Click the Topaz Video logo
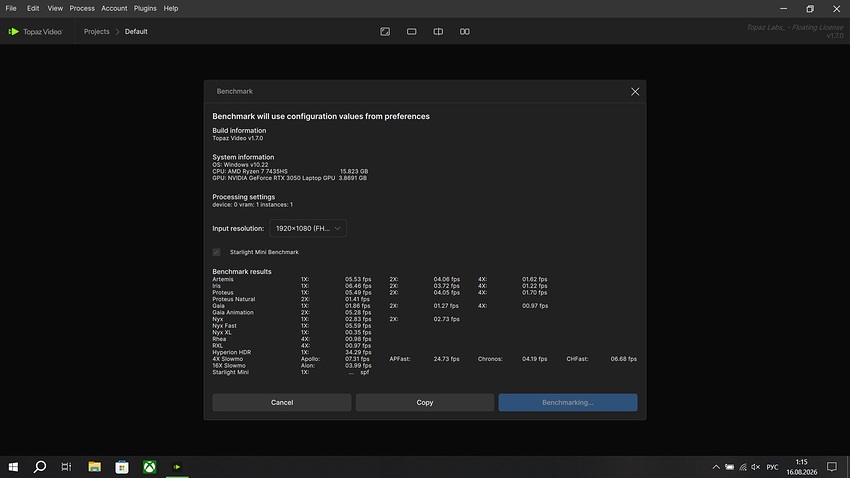The width and height of the screenshot is (850, 478). [35, 31]
